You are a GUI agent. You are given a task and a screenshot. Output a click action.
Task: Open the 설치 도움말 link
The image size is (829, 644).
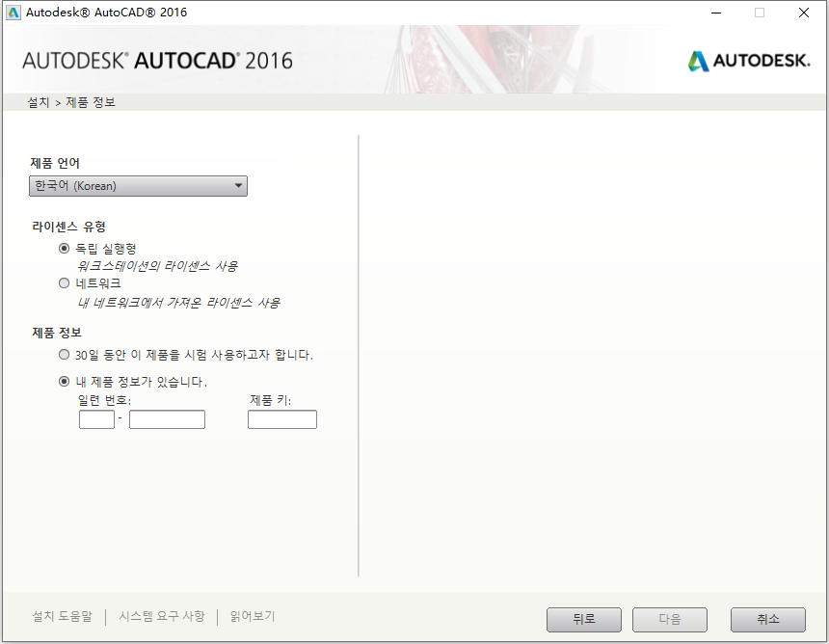coord(63,616)
